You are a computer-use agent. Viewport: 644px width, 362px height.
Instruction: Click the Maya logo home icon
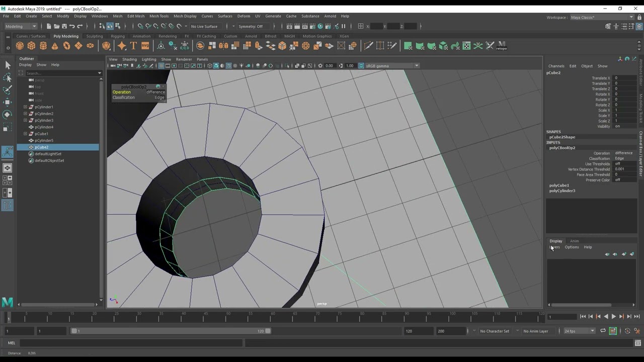pos(7,302)
